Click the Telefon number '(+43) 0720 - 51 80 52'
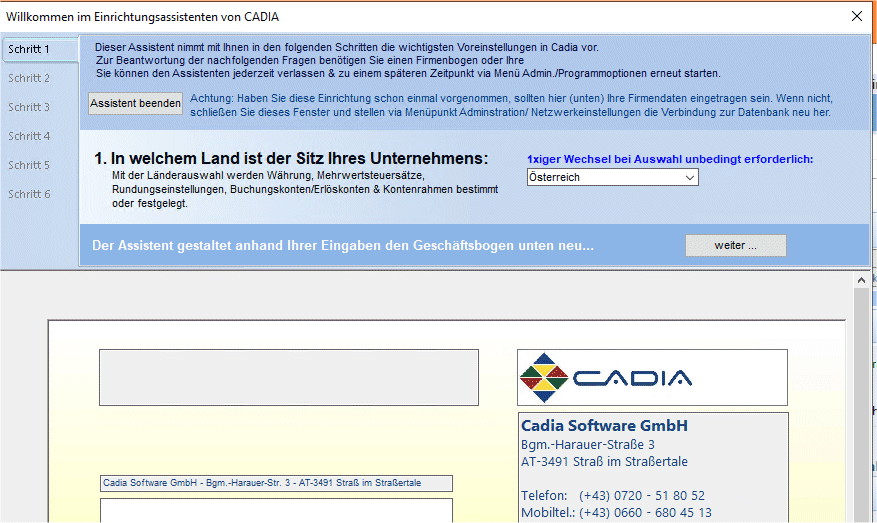Image resolution: width=877 pixels, height=523 pixels. point(642,496)
